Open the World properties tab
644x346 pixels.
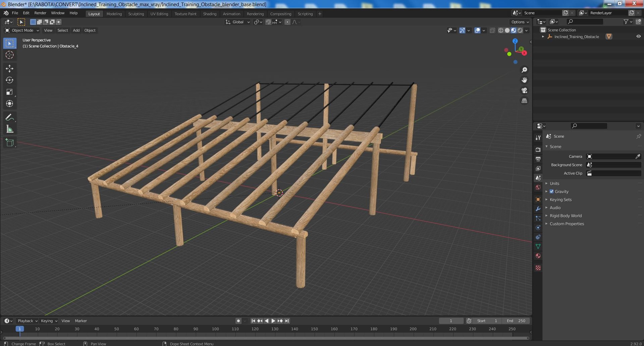pos(538,187)
